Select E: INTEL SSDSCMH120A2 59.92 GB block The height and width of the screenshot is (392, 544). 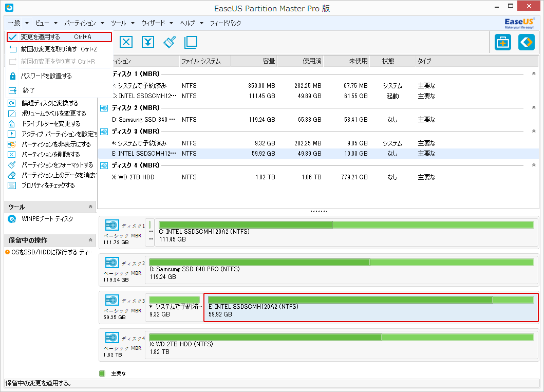(371, 308)
